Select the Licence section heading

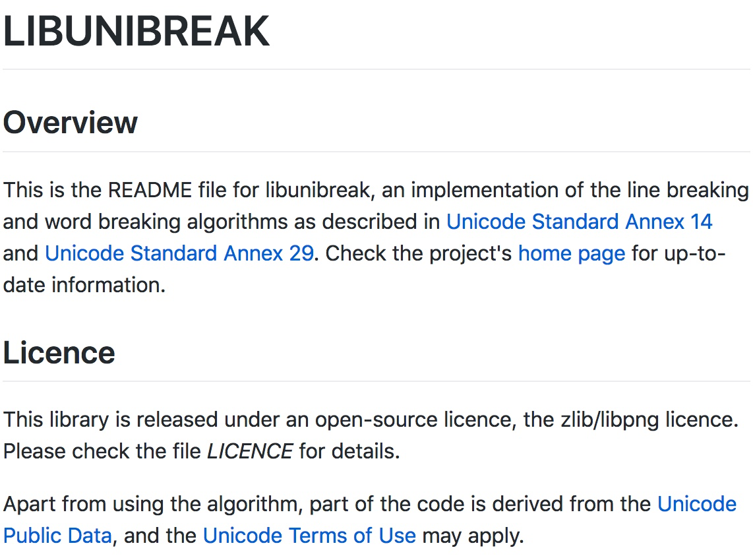59,353
